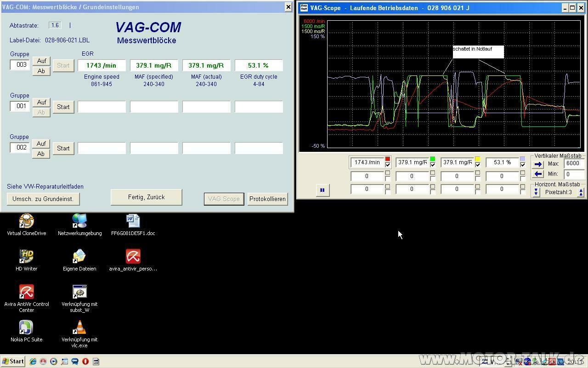
Task: Click Auf for Gruppe 002
Action: pos(41,144)
